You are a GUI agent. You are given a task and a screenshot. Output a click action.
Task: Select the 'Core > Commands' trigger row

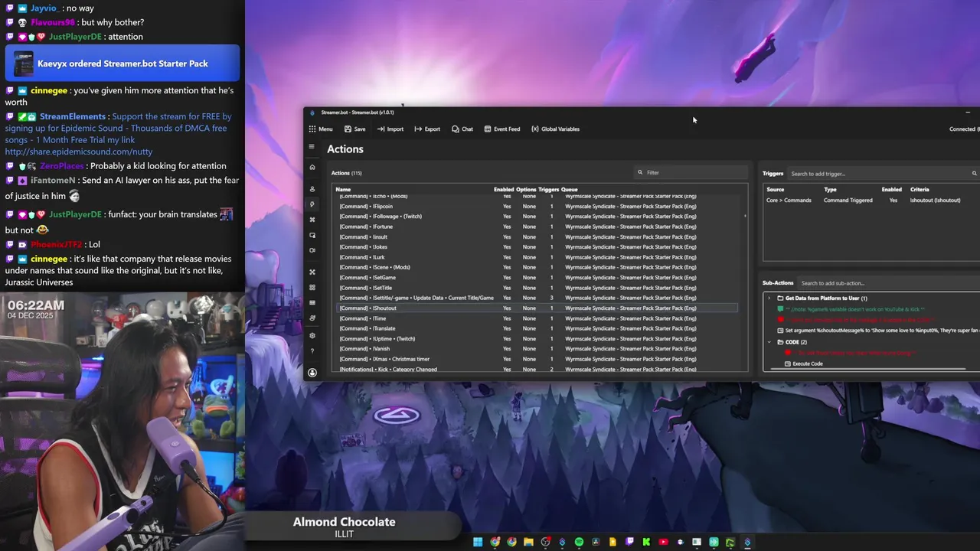tap(871, 201)
